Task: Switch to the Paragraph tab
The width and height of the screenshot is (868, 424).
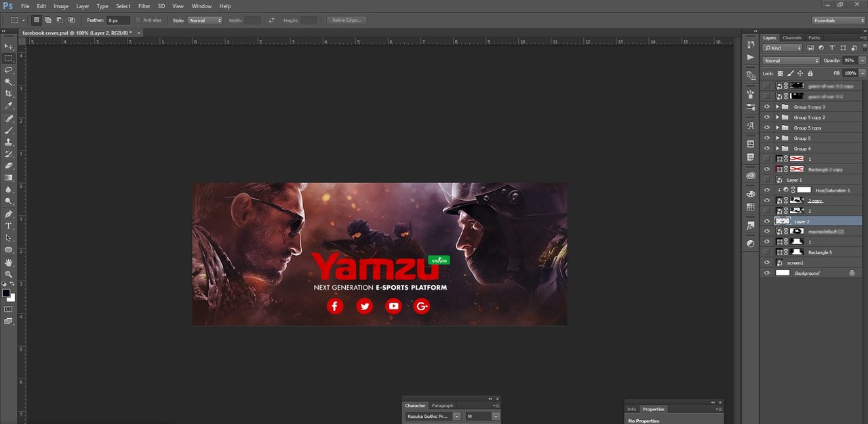Action: [x=442, y=406]
